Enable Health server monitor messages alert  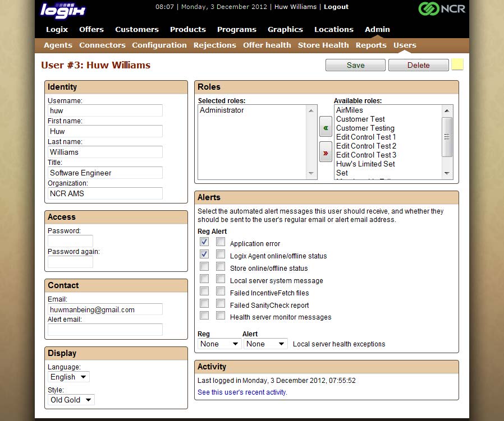[221, 316]
